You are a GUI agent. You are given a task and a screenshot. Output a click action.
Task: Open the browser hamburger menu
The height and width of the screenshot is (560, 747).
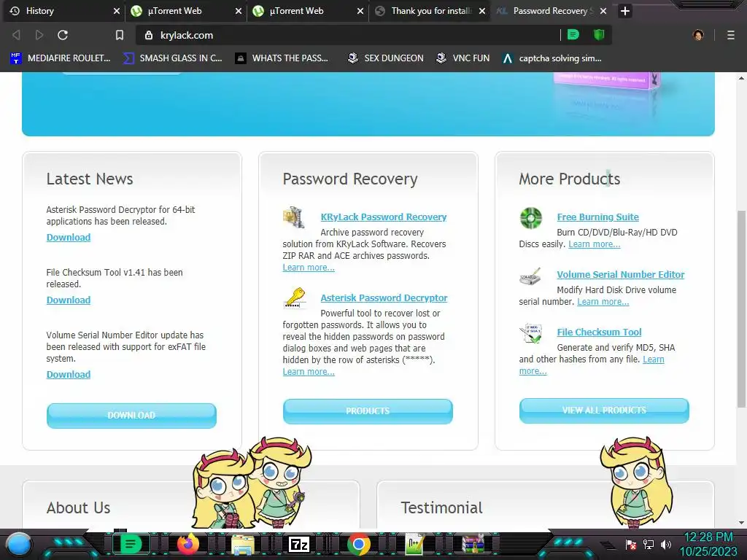pos(730,35)
